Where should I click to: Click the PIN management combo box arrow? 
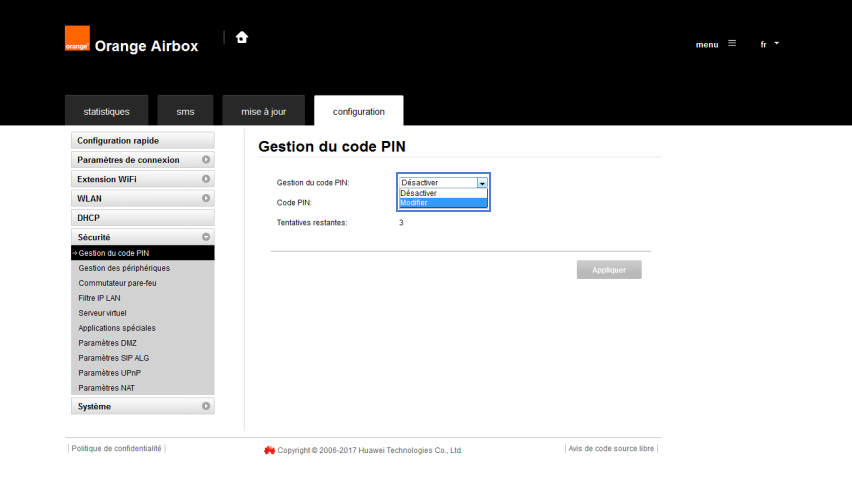(482, 183)
